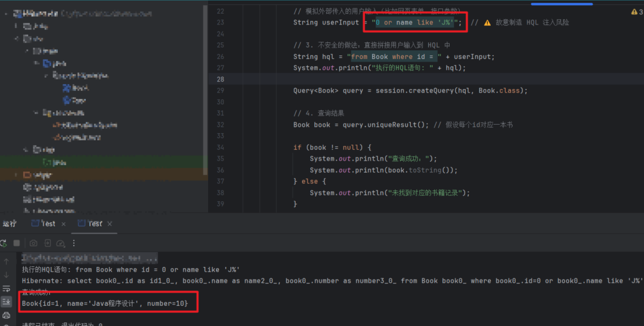Click the line "System.out.println("执行的HQL语句: " + hql);"
This screenshot has height=326, width=644.
(379, 68)
